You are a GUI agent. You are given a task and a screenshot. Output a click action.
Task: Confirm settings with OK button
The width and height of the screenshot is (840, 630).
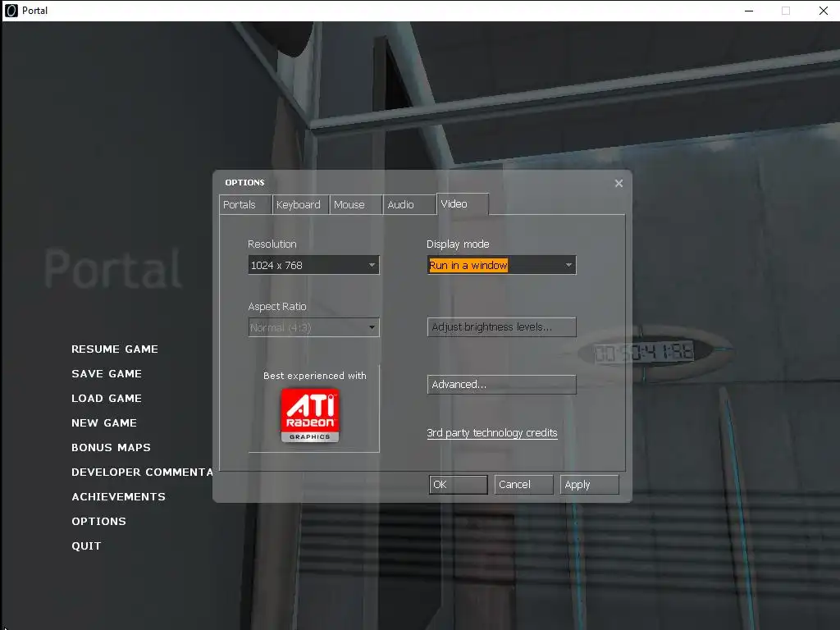pyautogui.click(x=458, y=485)
